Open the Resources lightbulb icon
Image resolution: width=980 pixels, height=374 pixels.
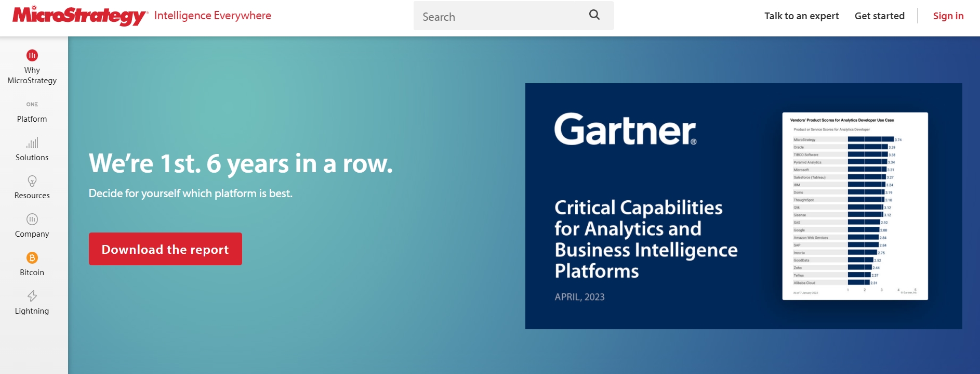coord(32,181)
